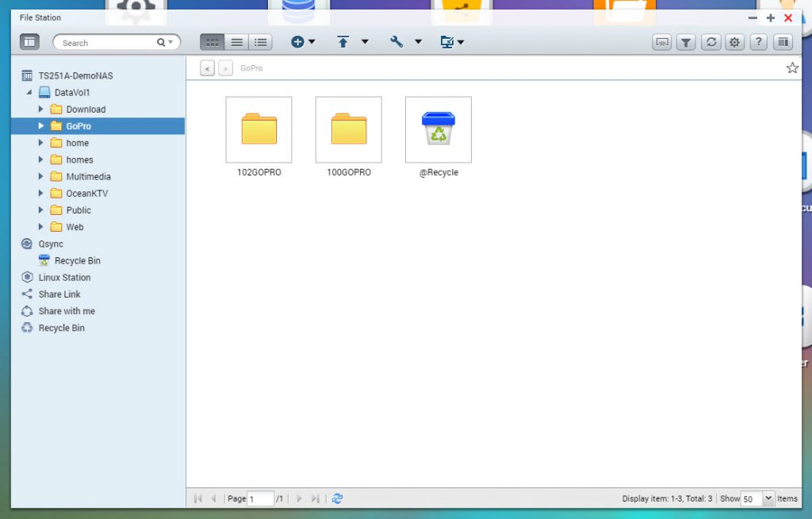Switch to list view mode

tap(236, 42)
